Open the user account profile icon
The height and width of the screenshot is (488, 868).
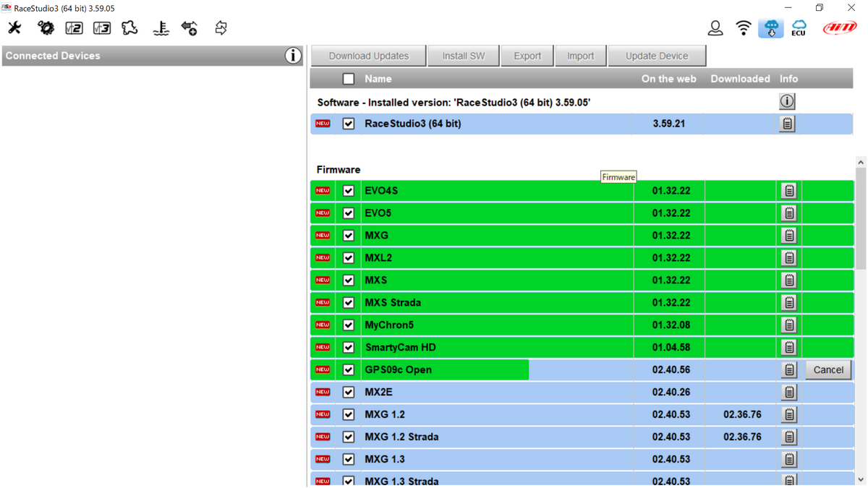click(715, 28)
